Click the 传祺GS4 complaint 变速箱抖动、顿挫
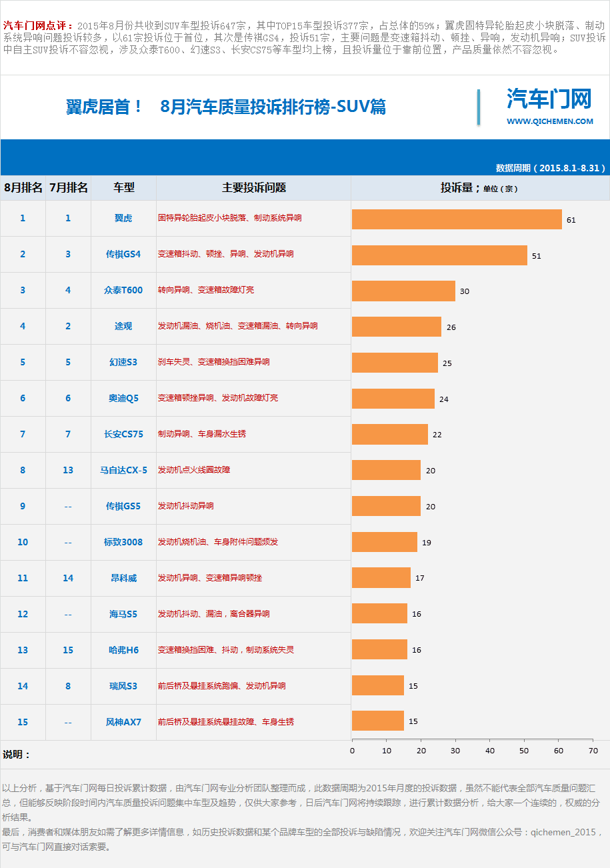Viewport: 610px width, 868px height. 190,254
